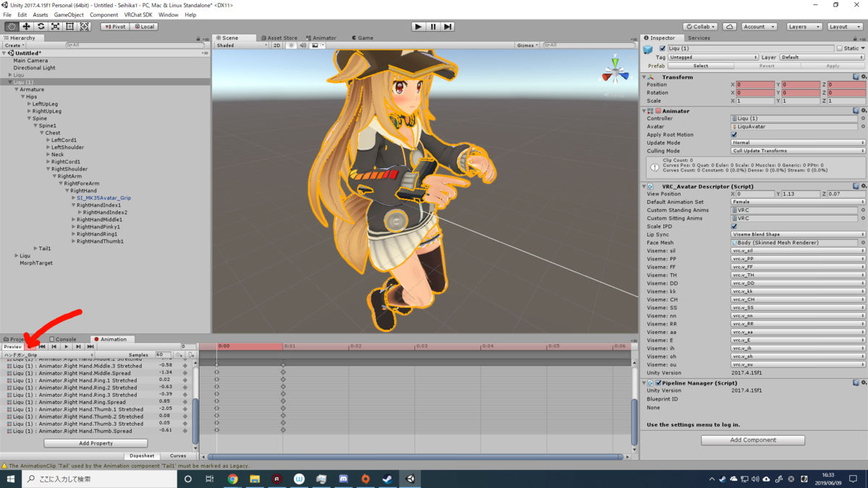The width and height of the screenshot is (868, 488).
Task: Select the Scale tool
Action: pyautogui.click(x=55, y=27)
